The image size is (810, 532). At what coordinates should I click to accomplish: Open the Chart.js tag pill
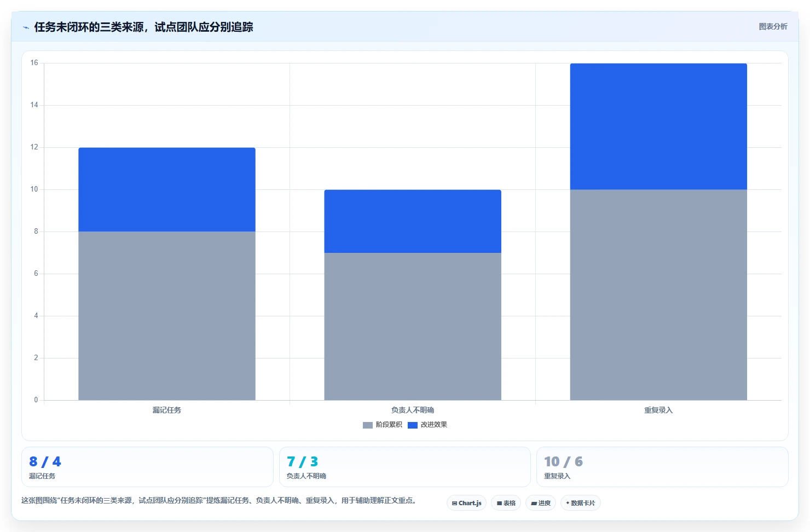pos(466,503)
